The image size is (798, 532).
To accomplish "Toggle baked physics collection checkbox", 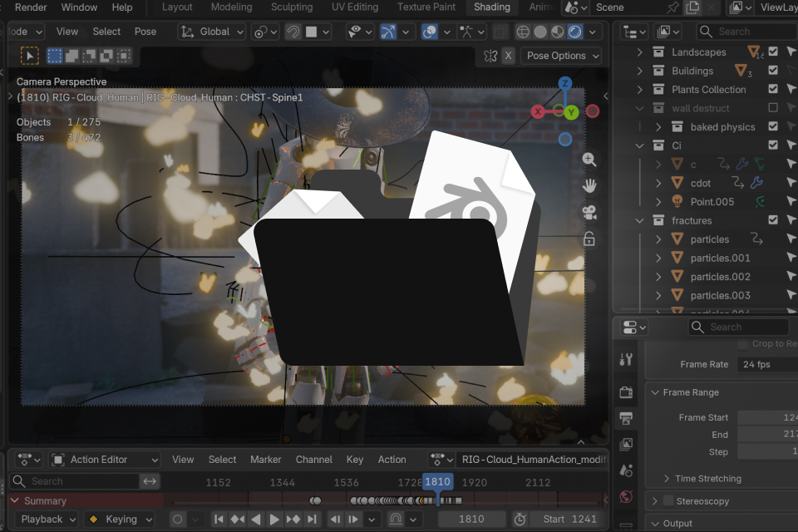I will pyautogui.click(x=773, y=126).
